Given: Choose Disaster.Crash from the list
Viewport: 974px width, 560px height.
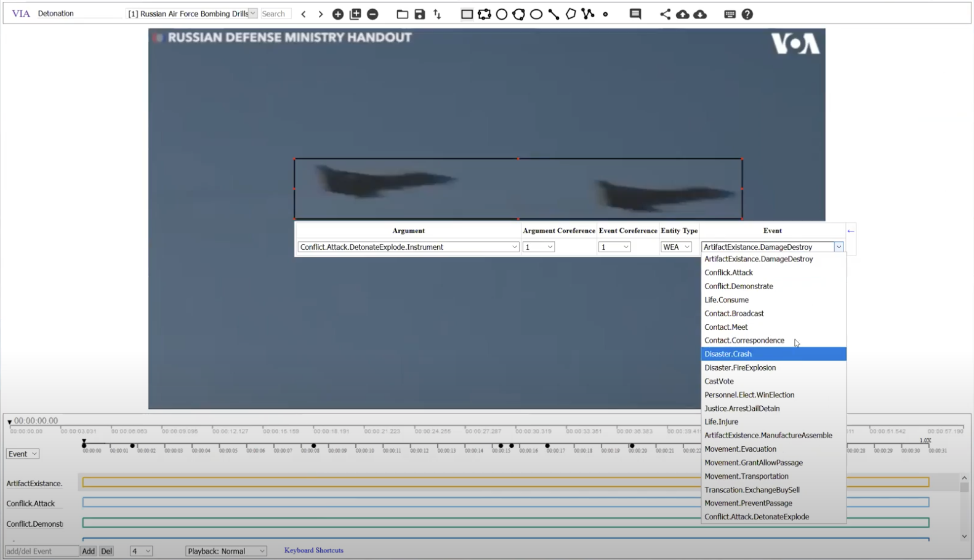Looking at the screenshot, I should coord(773,354).
